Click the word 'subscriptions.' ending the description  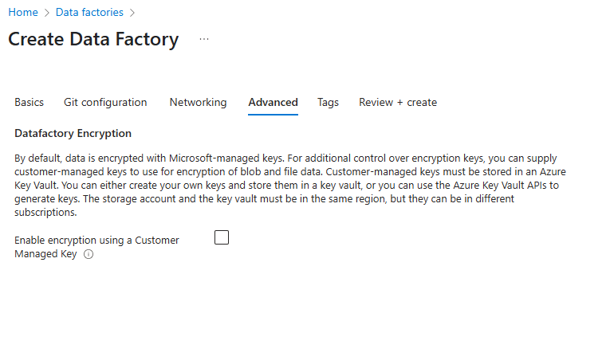pos(45,213)
